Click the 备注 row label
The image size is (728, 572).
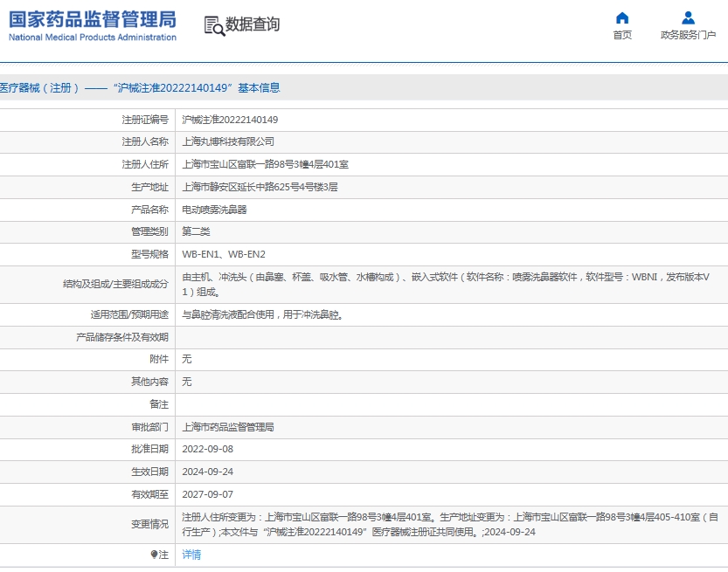tap(159, 404)
